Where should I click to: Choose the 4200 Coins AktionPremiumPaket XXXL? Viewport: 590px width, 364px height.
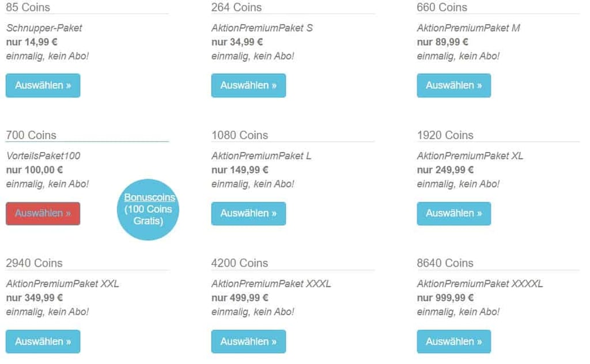[248, 342]
